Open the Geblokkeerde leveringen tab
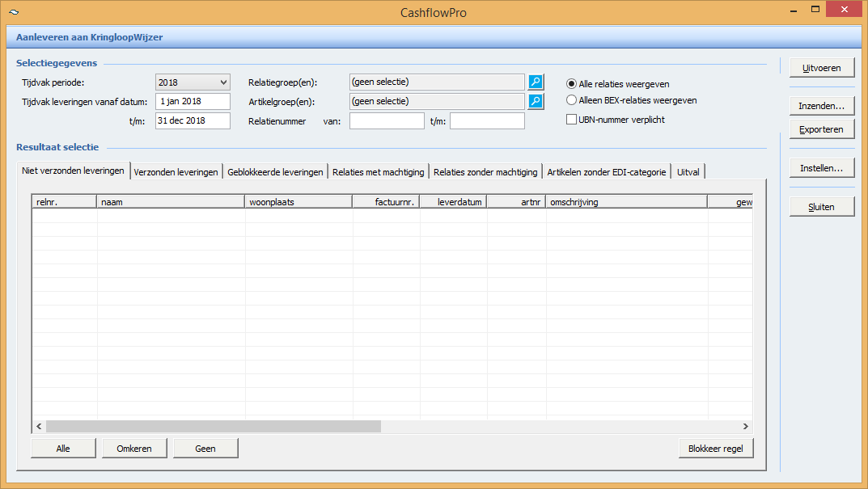 pyautogui.click(x=275, y=172)
